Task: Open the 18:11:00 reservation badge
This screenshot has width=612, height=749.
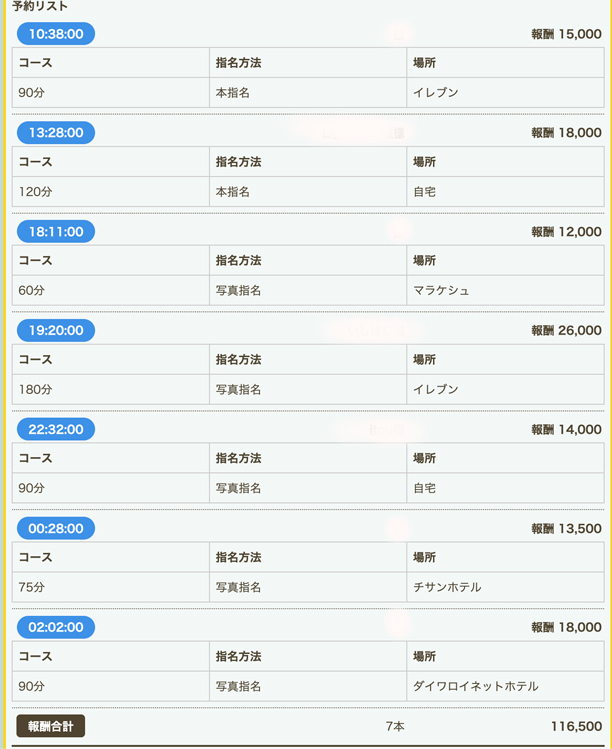Action: point(56,232)
